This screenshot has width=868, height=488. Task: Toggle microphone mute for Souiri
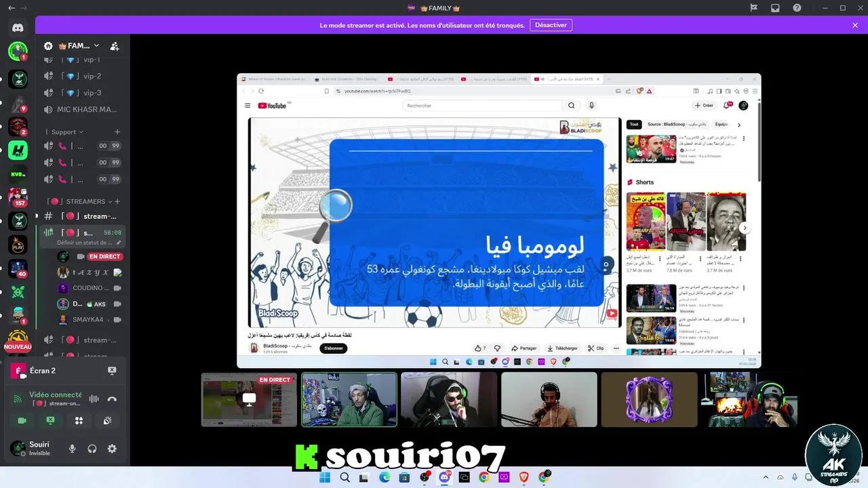coord(73,449)
